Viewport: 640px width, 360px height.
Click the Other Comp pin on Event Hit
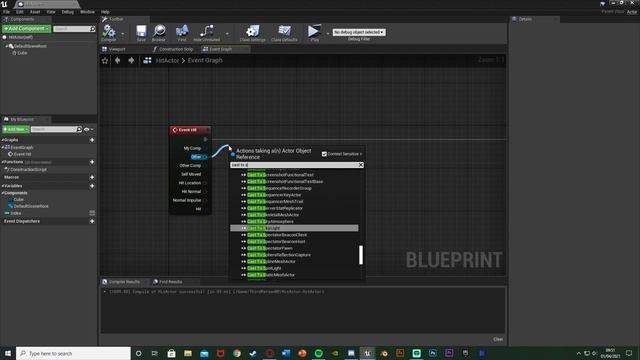205,165
